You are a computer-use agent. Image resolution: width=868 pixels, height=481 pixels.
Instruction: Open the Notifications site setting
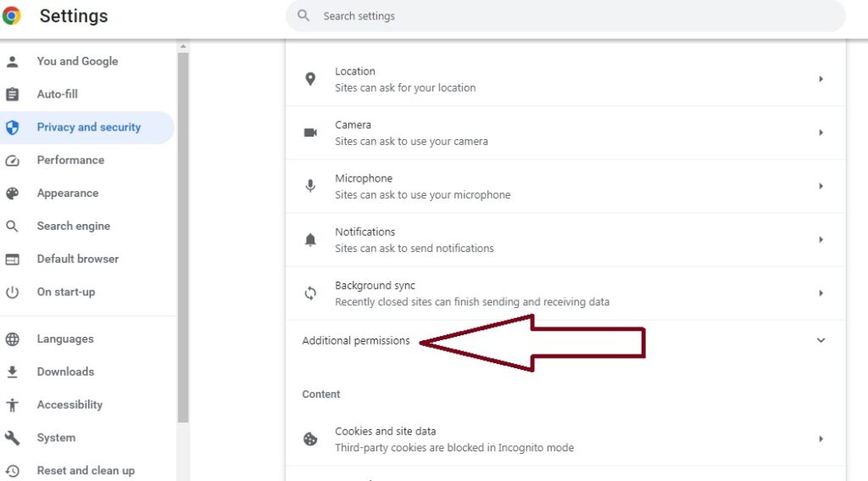565,240
